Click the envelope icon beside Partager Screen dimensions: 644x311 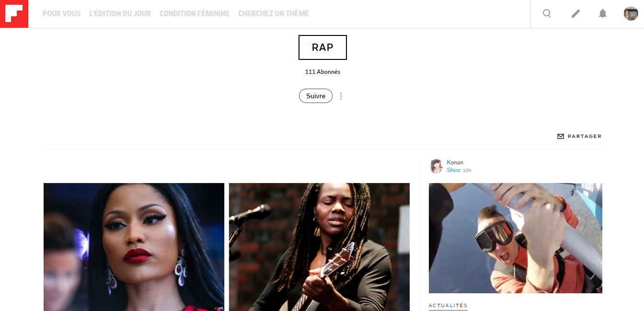pyautogui.click(x=561, y=137)
